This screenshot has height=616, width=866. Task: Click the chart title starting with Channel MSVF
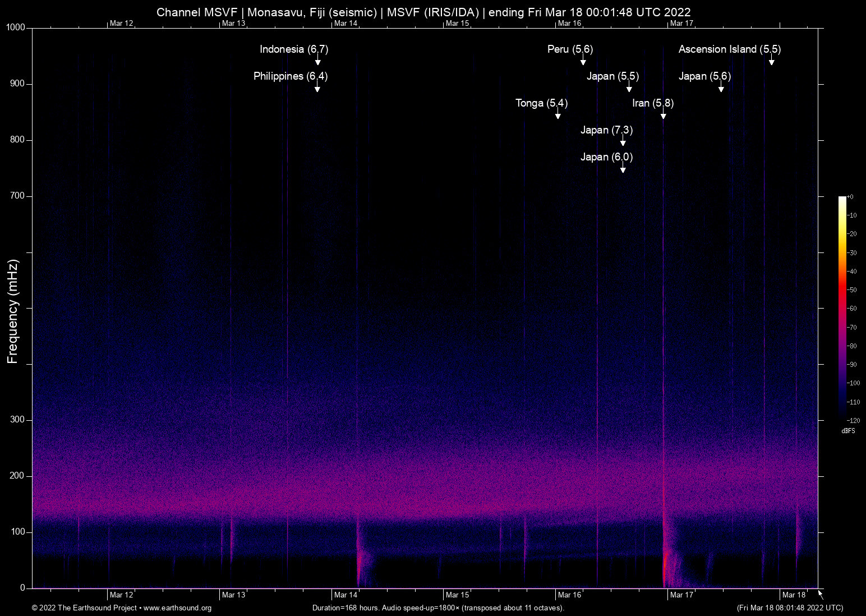pyautogui.click(x=423, y=12)
